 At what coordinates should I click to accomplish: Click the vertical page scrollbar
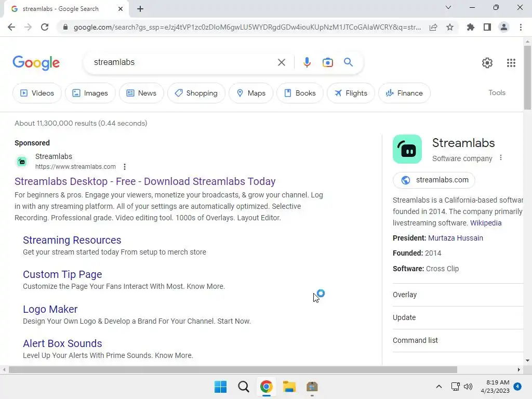pyautogui.click(x=527, y=77)
